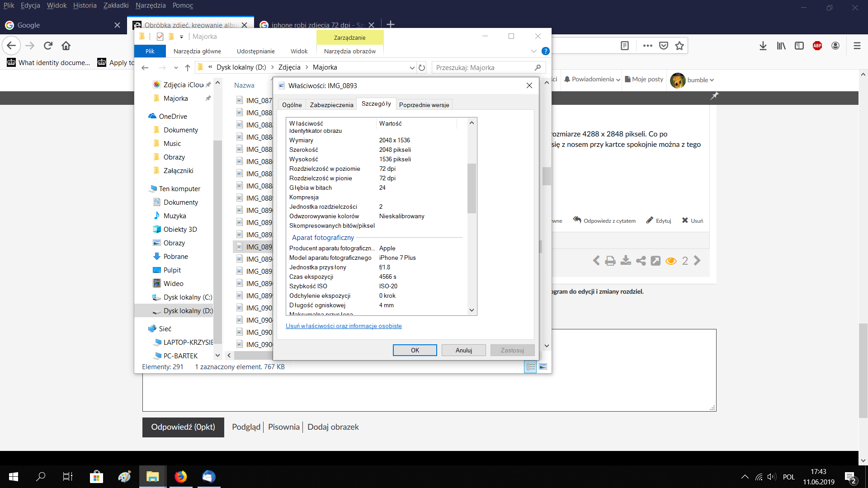This screenshot has width=868, height=488.
Task: Open the bumble user menu
Action: point(692,80)
